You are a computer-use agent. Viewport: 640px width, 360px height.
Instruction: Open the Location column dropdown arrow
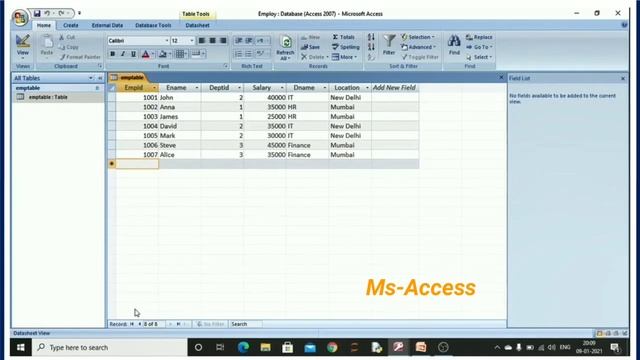tap(367, 88)
